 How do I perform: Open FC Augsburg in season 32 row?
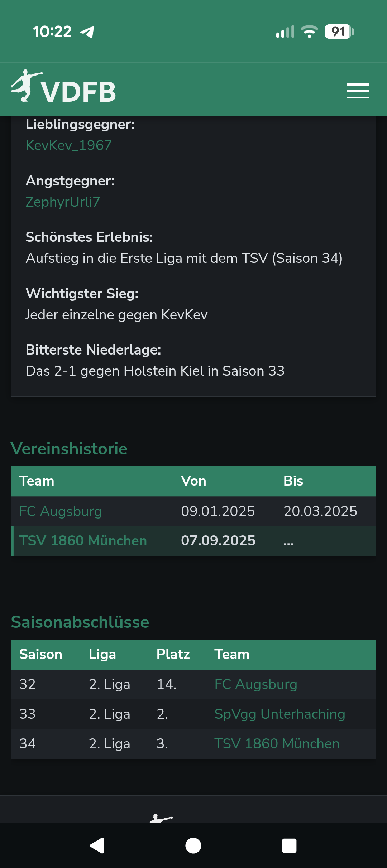(256, 684)
